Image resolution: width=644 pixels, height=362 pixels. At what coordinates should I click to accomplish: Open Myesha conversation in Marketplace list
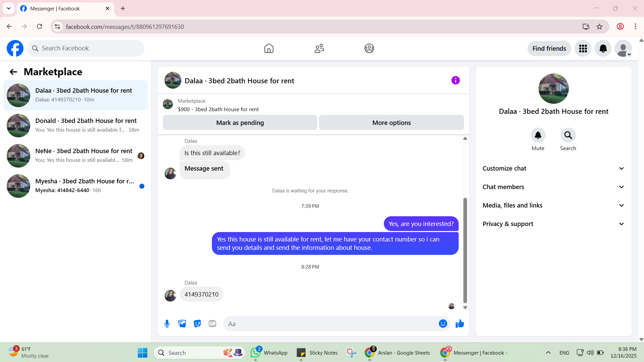click(76, 186)
